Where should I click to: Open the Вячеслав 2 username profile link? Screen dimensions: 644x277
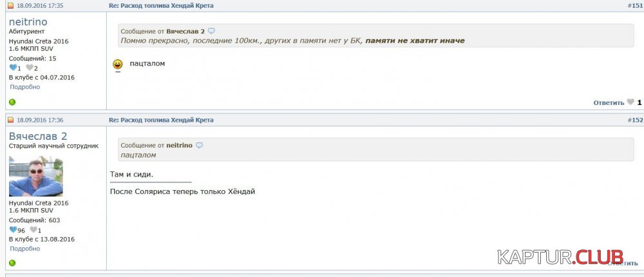tap(38, 136)
